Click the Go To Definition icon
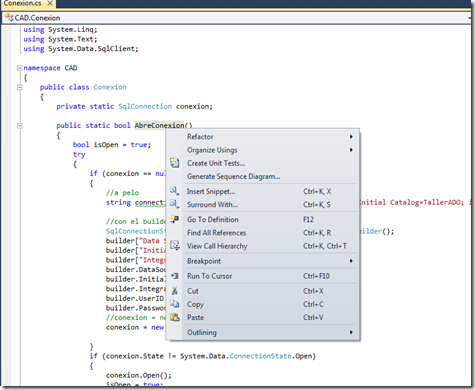The width and height of the screenshot is (475, 390). coord(175,219)
